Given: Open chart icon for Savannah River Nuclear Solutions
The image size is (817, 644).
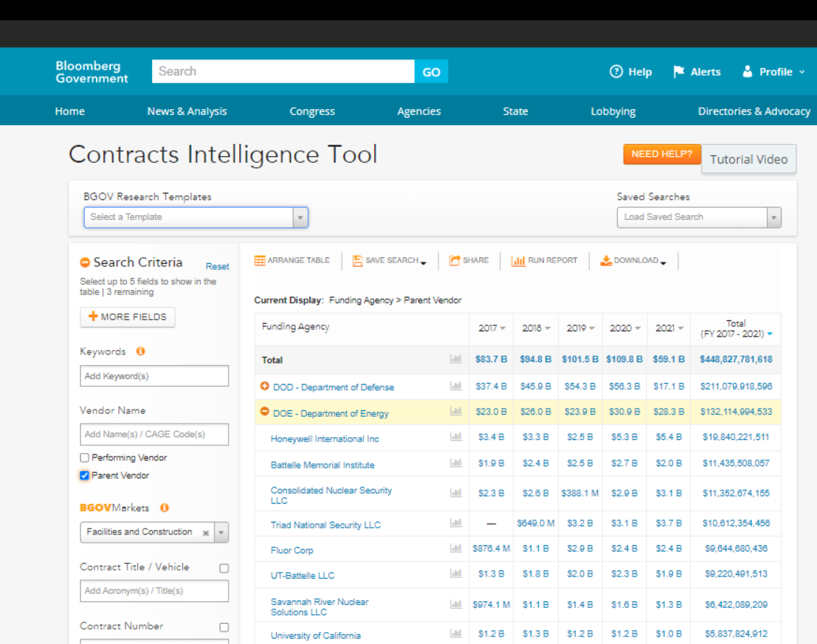Looking at the screenshot, I should (x=456, y=604).
